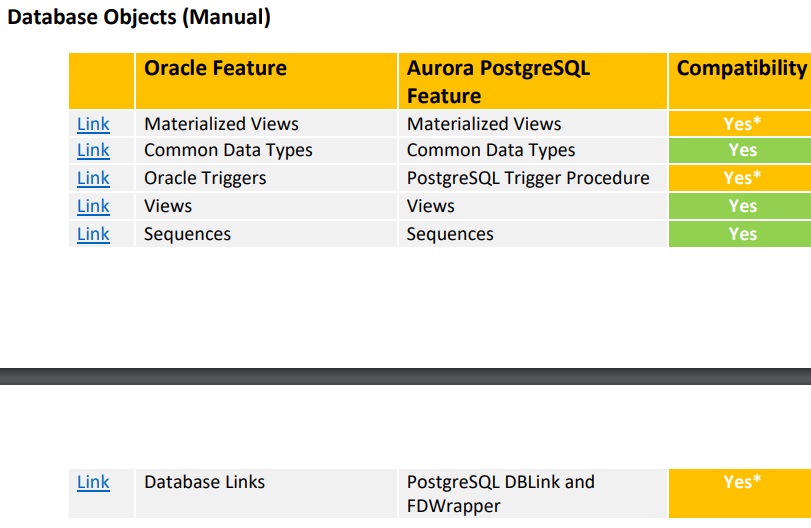Image resolution: width=811 pixels, height=528 pixels.
Task: Open the Link beside Database Links
Action: click(x=93, y=482)
